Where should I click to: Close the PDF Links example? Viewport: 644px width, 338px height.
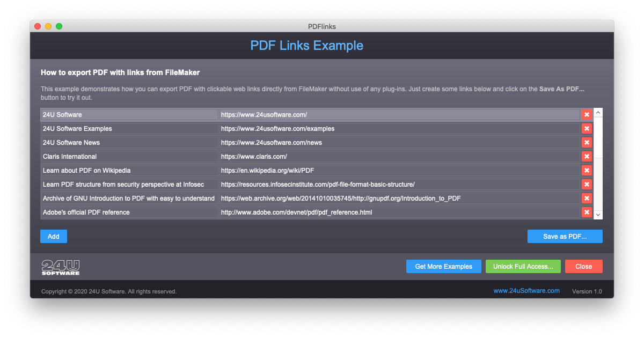click(x=583, y=266)
